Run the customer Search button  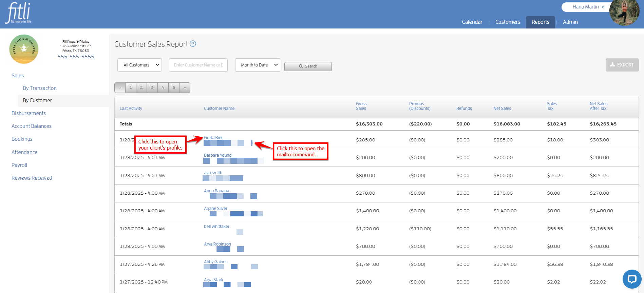(308, 66)
